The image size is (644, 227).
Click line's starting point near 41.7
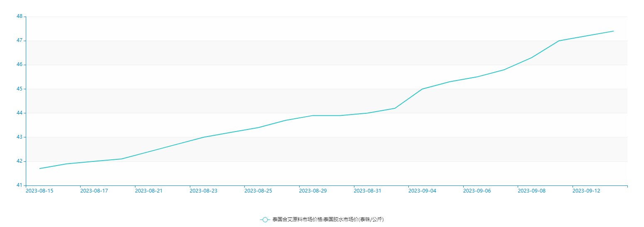tap(39, 168)
